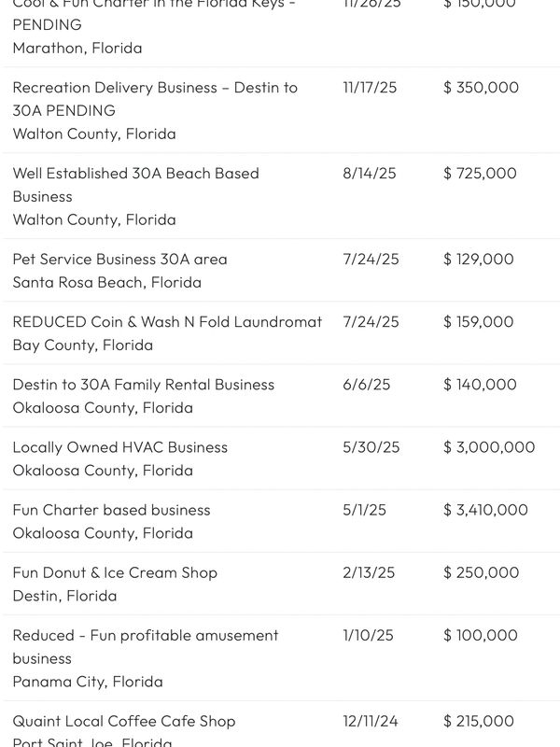Click the $ 3,410,000 price entry
This screenshot has width=560, height=747.
click(485, 509)
